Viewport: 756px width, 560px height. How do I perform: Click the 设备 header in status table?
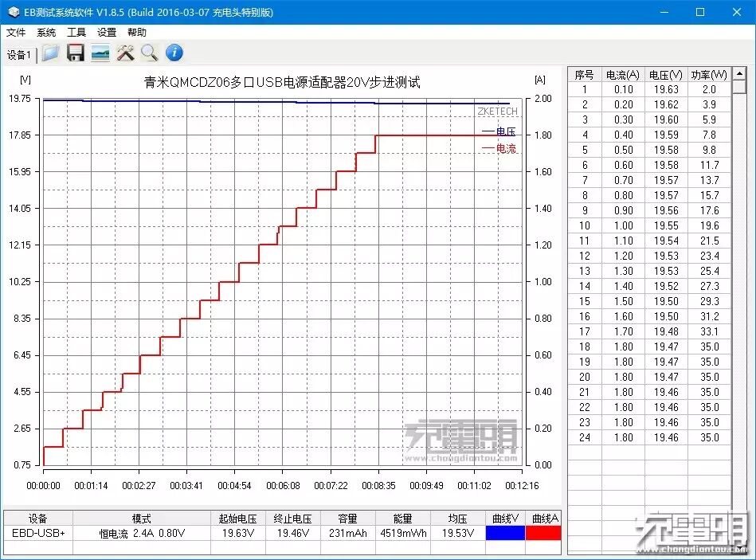pos(38,519)
